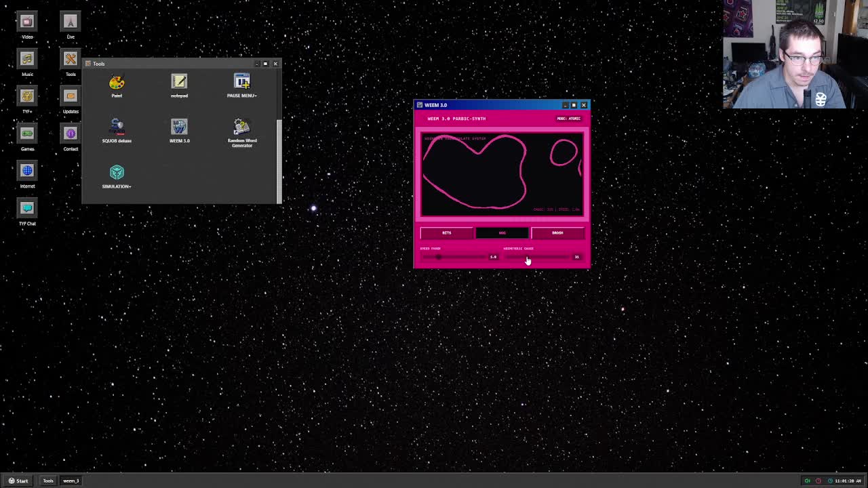Screen dimensions: 868x488
Task: Launch PAUSE MENU+ in the Tools window
Action: point(242,86)
